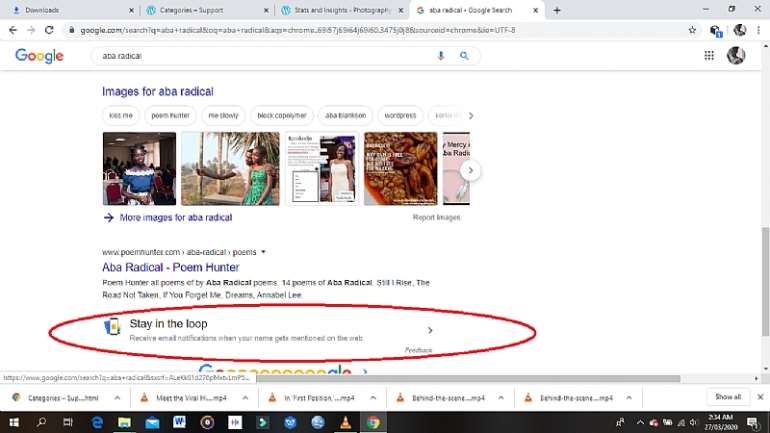The width and height of the screenshot is (770, 433).
Task: Select the 'block copolymer' image chip
Action: point(282,115)
